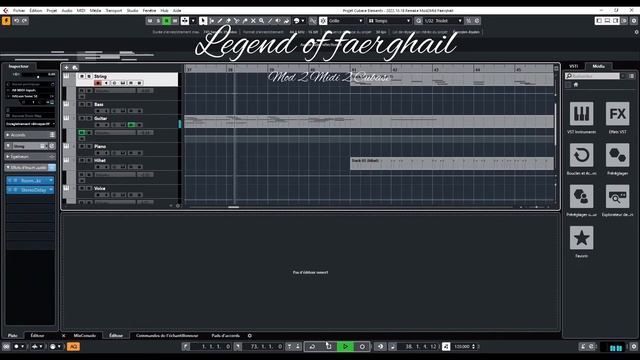This screenshot has height=360, width=640.
Task: Open Commandes de l'échantillonneur tab
Action: pyautogui.click(x=167, y=336)
